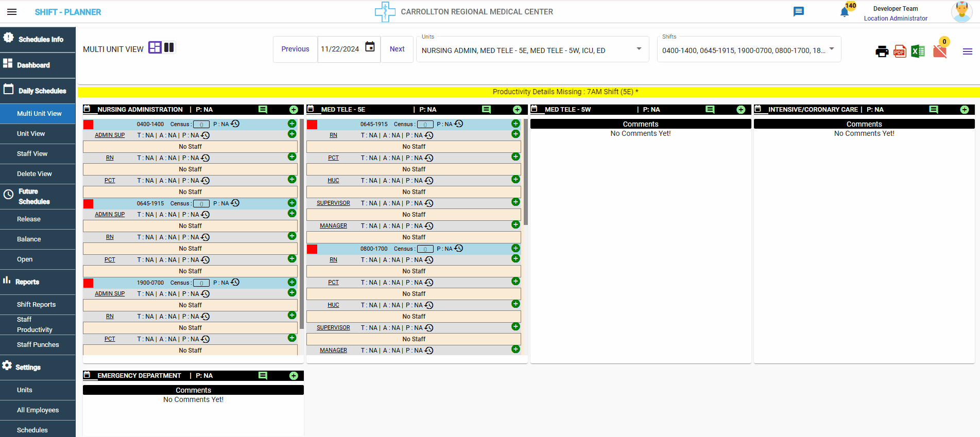This screenshot has width=980, height=437.
Task: Open the notifications bell
Action: [844, 12]
